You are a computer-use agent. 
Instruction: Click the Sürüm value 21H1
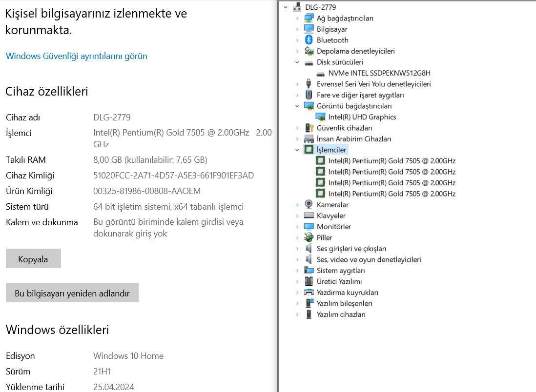tap(102, 371)
